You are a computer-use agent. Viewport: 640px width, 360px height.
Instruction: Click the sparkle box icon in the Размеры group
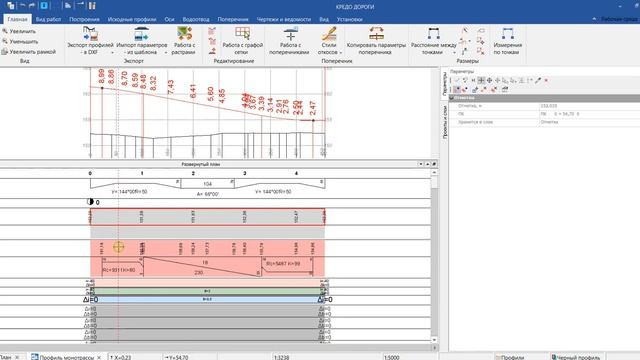tap(481, 41)
